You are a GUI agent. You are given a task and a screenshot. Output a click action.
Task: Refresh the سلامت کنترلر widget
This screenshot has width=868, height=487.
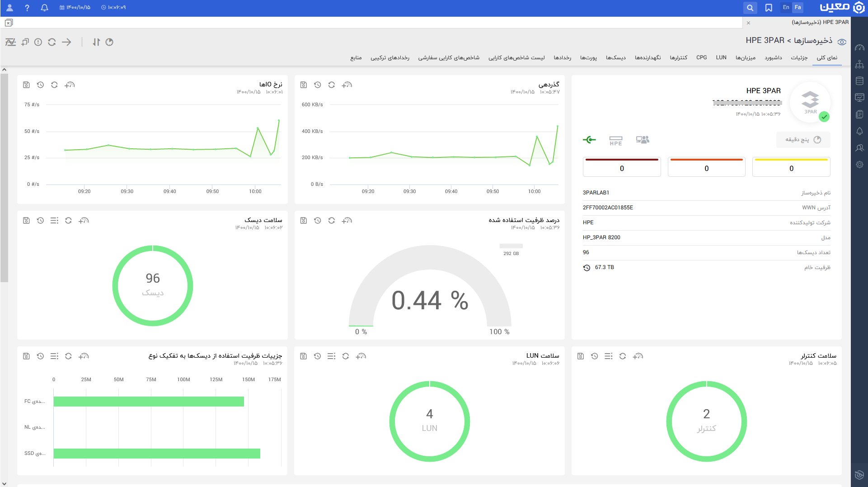pyautogui.click(x=623, y=356)
